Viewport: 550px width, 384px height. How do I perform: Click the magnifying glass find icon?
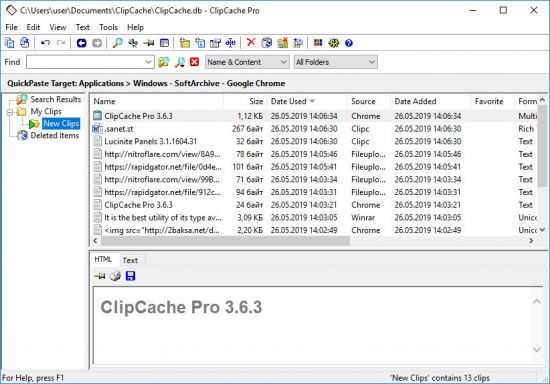click(118, 43)
